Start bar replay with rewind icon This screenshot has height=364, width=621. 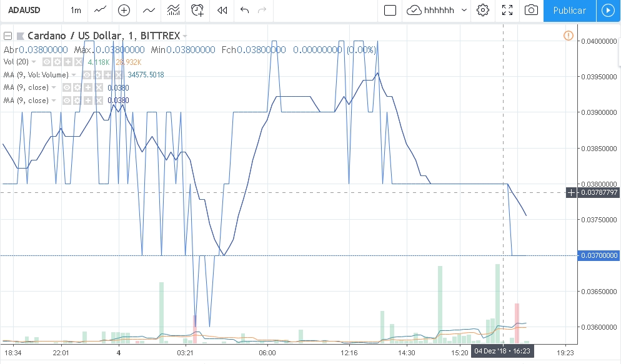tap(222, 10)
